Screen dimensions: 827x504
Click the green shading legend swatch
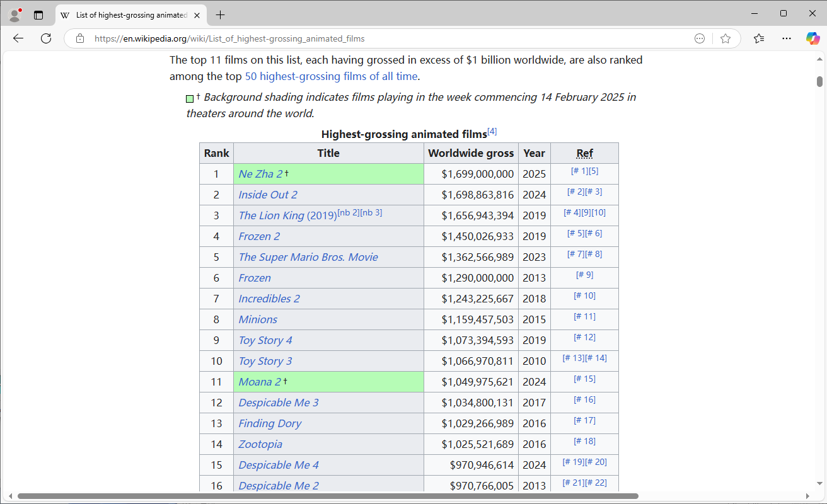coord(190,99)
